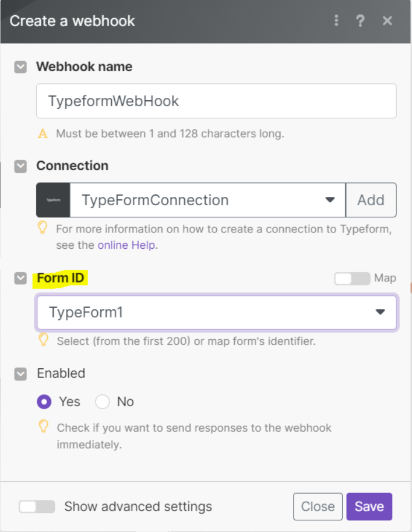Click the 'Select (from the first 200)' hint text
The image size is (412, 532).
[186, 341]
